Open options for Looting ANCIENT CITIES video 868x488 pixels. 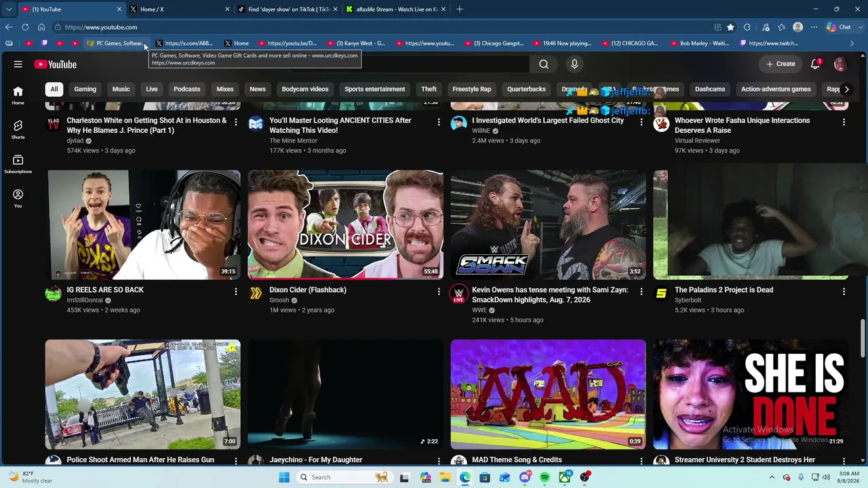(x=439, y=122)
